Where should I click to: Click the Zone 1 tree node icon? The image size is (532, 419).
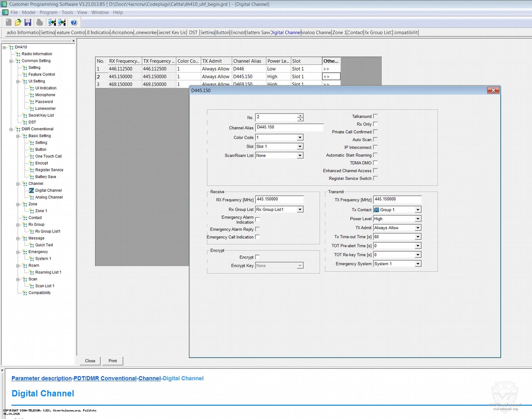tap(32, 211)
